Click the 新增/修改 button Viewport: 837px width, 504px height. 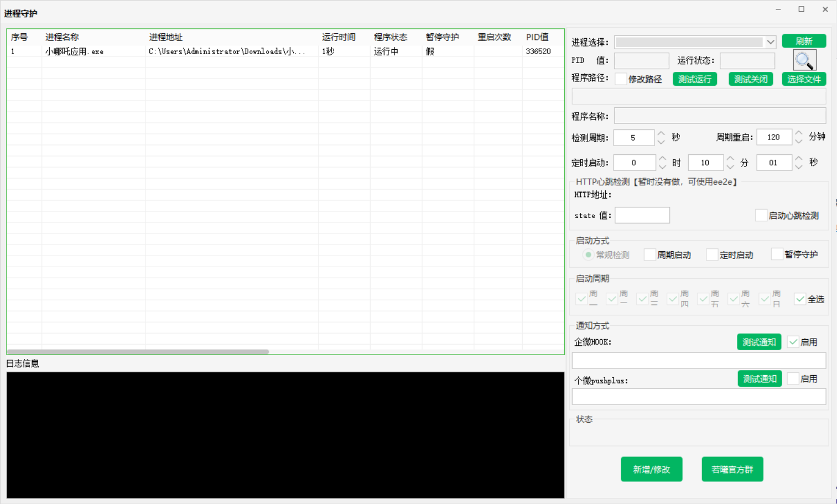[651, 469]
